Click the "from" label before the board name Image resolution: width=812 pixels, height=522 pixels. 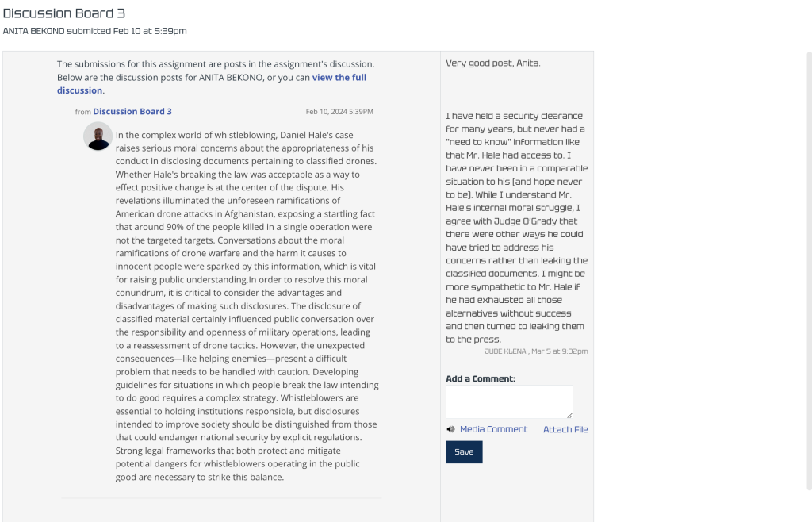click(x=83, y=113)
